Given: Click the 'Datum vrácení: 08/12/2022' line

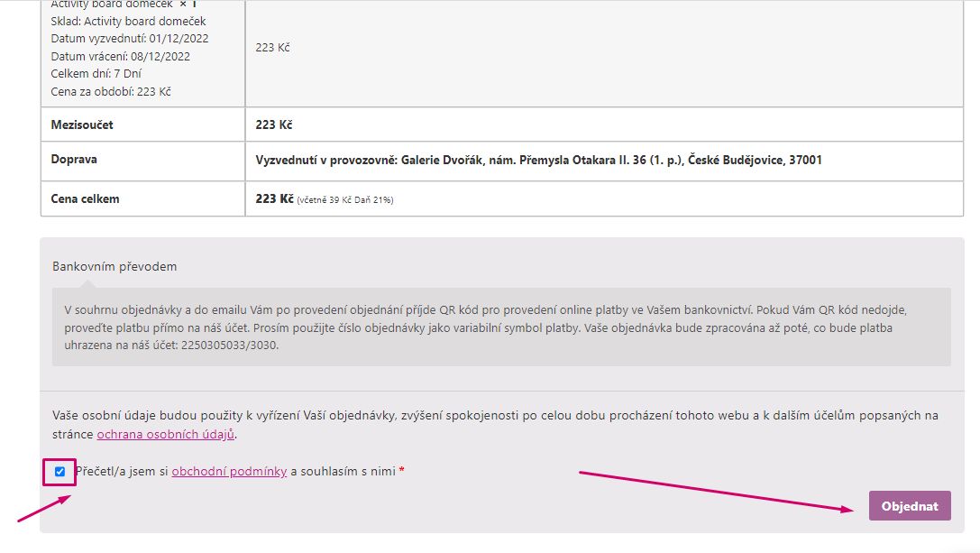Looking at the screenshot, I should point(120,56).
